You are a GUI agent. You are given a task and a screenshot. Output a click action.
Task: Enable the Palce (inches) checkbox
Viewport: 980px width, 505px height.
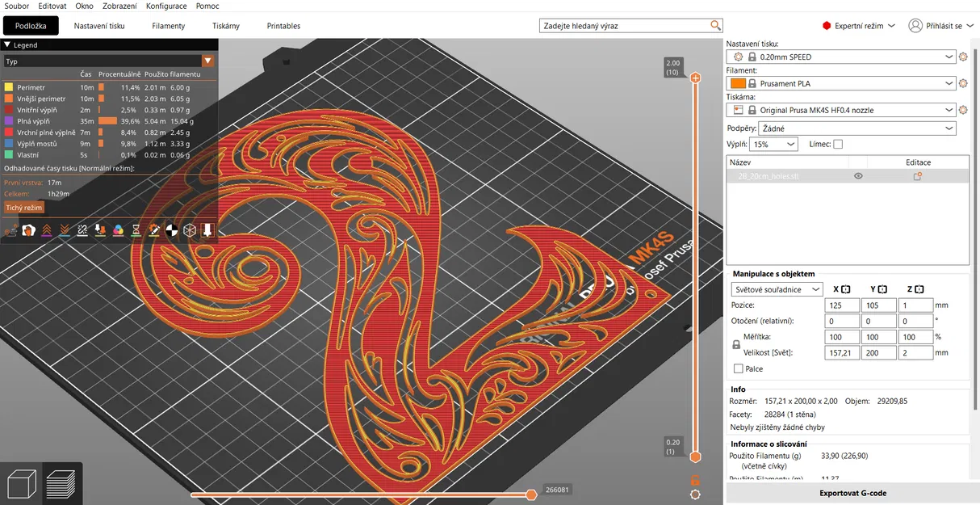(x=739, y=369)
